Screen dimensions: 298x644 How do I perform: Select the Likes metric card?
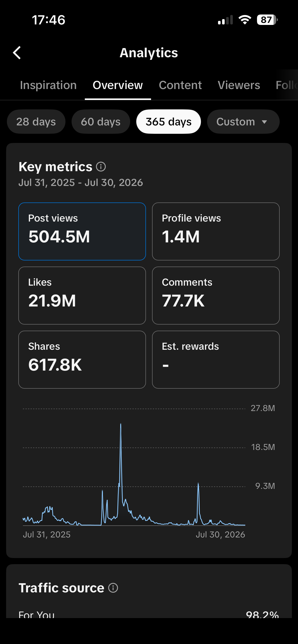pyautogui.click(x=82, y=296)
